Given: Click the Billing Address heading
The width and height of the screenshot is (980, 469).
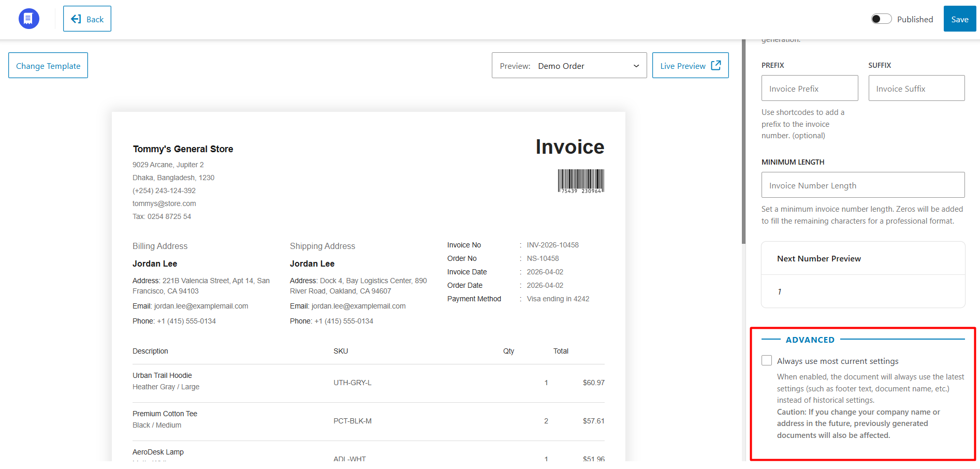Looking at the screenshot, I should 160,246.
